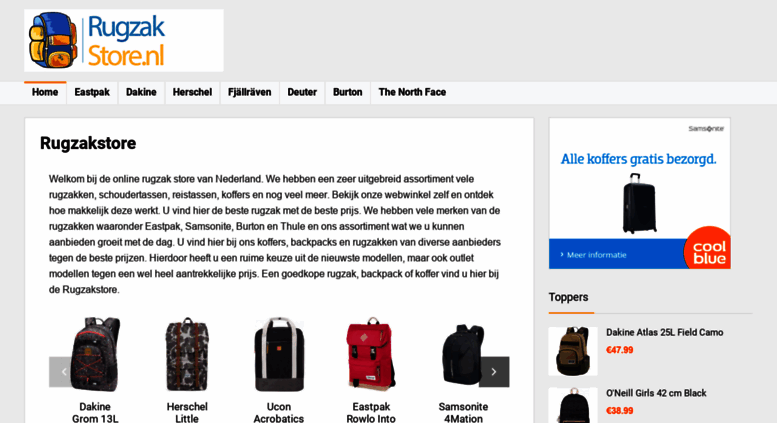Open the Ucon Acrobatics backpack image
The height and width of the screenshot is (423, 777).
279,355
